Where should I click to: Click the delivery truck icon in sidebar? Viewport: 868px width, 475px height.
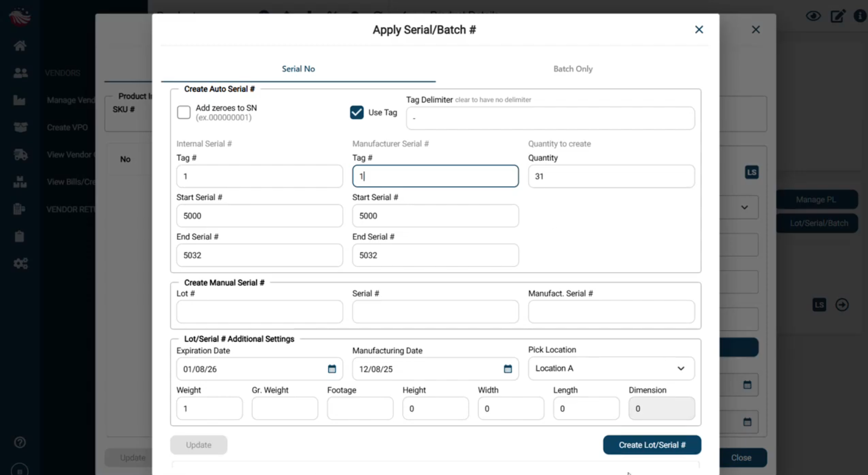point(20,155)
